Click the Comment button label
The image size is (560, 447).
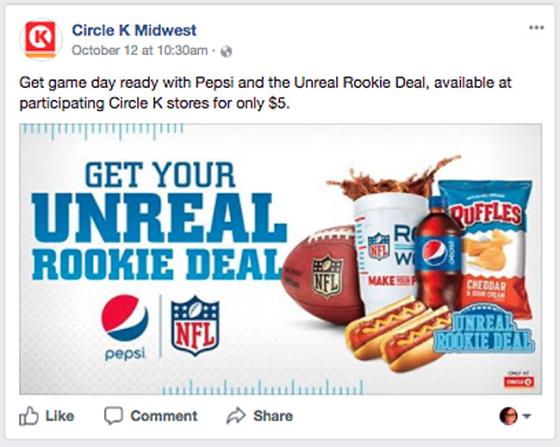[x=164, y=416]
